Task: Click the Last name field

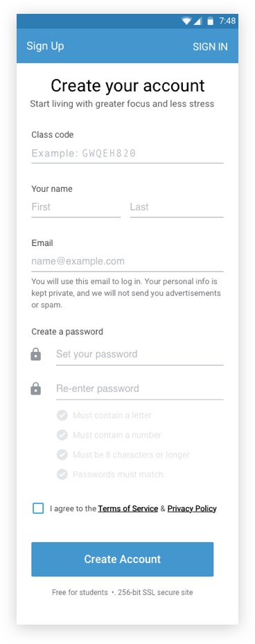Action: coord(177,207)
